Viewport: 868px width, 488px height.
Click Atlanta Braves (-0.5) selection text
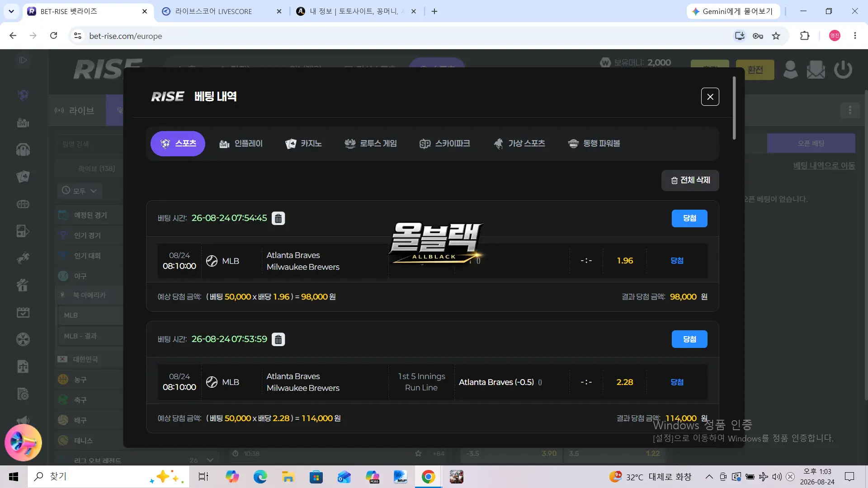pyautogui.click(x=496, y=382)
